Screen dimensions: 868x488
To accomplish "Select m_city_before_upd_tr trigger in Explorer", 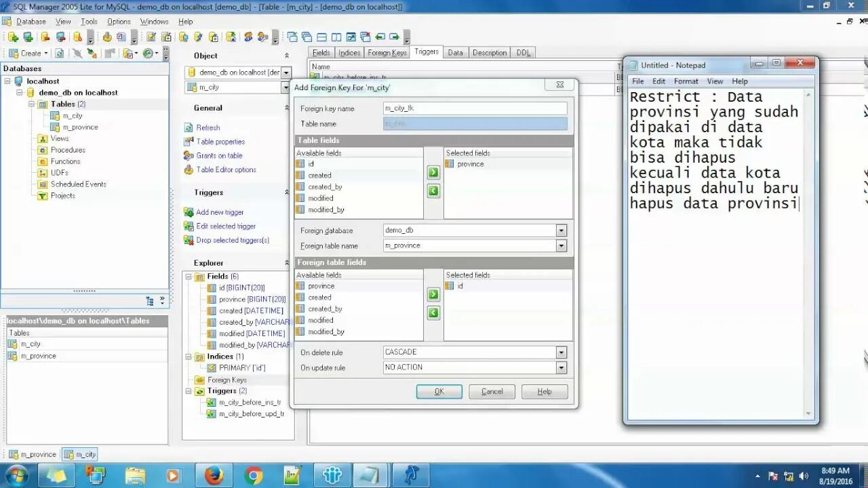I will [x=251, y=414].
